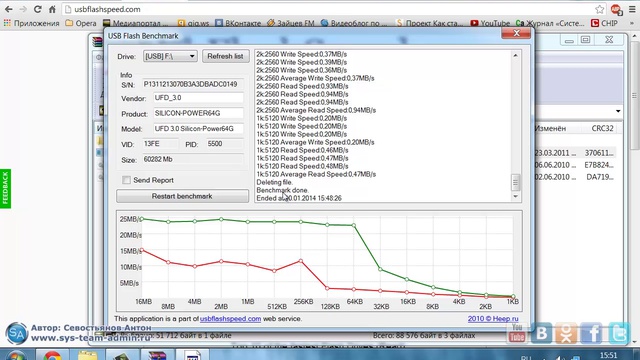The image size is (640, 360).
Task: Click the minimize button of the archive window
Action: point(569,40)
